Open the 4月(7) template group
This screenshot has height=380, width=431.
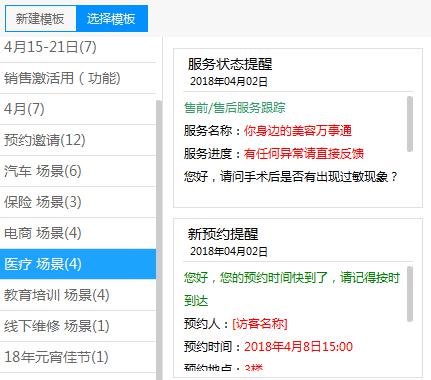click(78, 109)
